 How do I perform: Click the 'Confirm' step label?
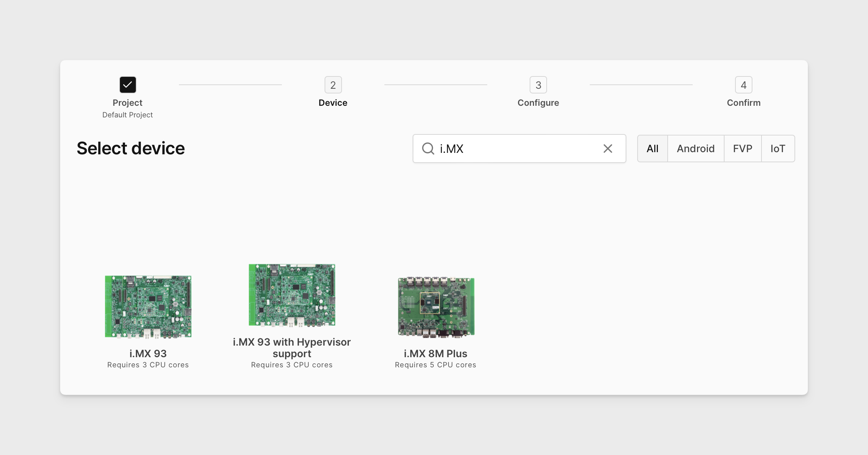pyautogui.click(x=743, y=103)
